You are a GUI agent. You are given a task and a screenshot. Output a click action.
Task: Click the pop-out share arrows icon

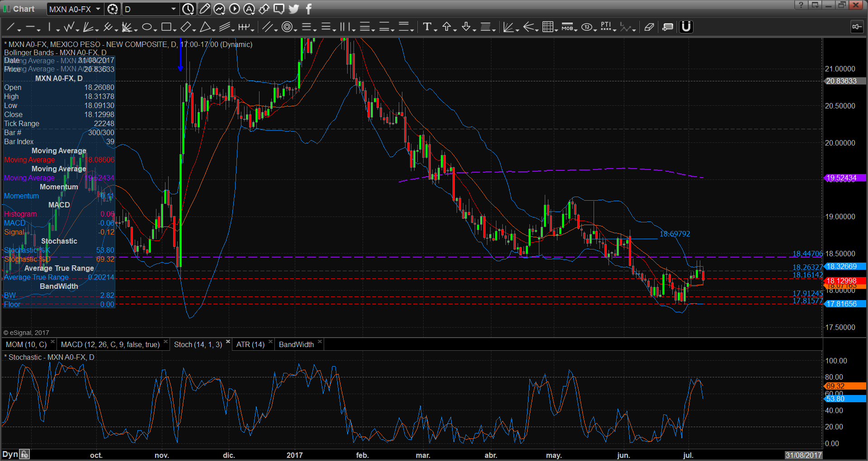pos(264,9)
